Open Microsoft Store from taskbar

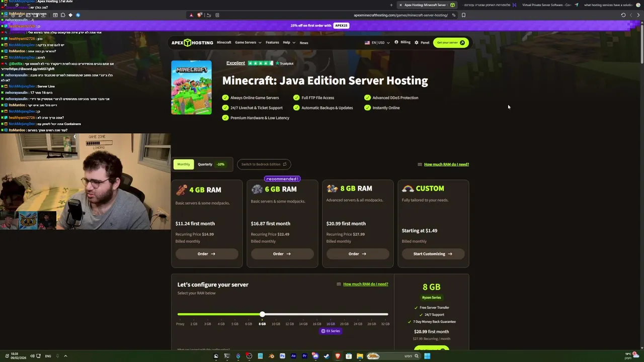click(349, 356)
